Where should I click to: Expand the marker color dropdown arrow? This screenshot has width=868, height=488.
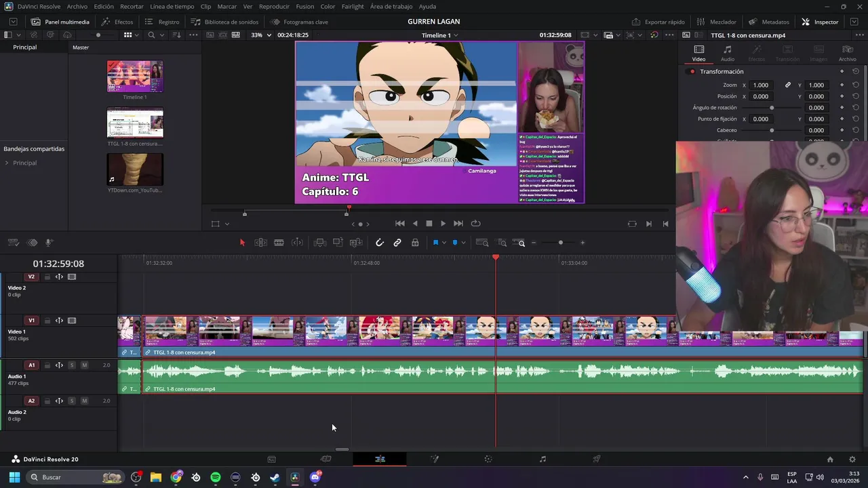tap(463, 243)
